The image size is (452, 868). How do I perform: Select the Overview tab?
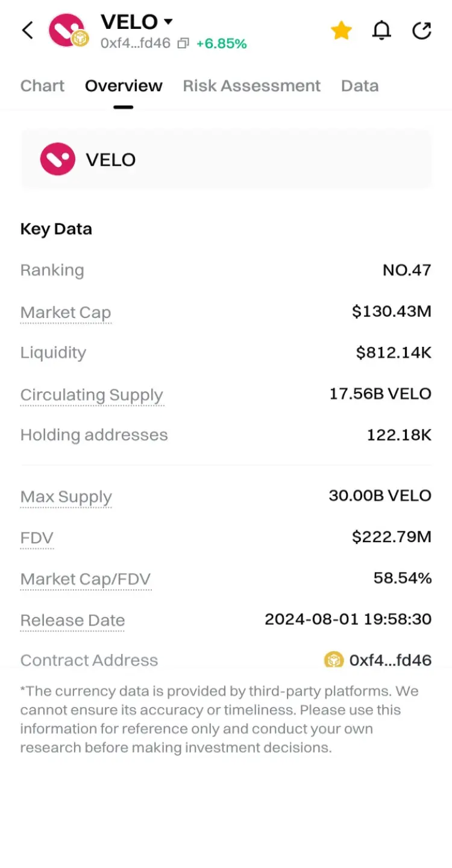tap(124, 86)
